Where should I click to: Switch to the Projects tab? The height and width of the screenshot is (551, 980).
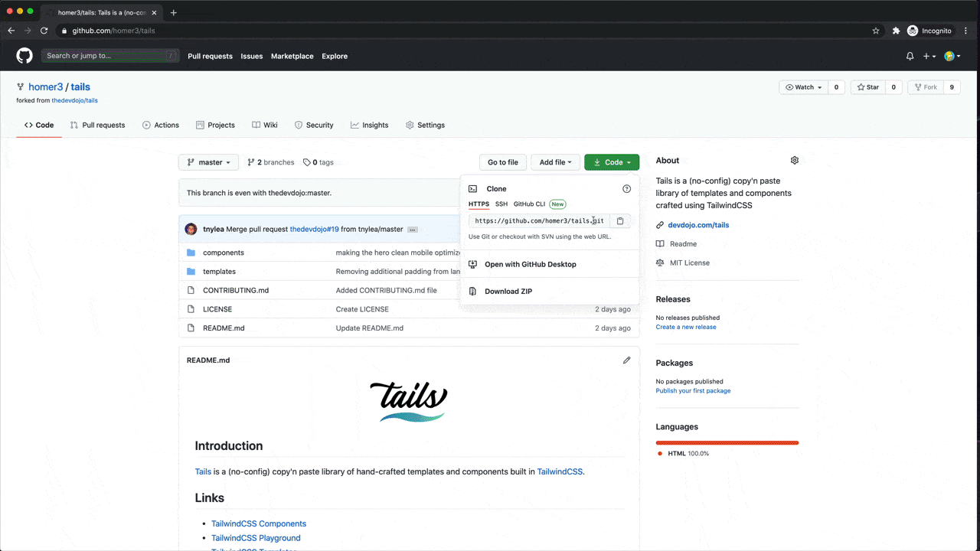tap(215, 125)
